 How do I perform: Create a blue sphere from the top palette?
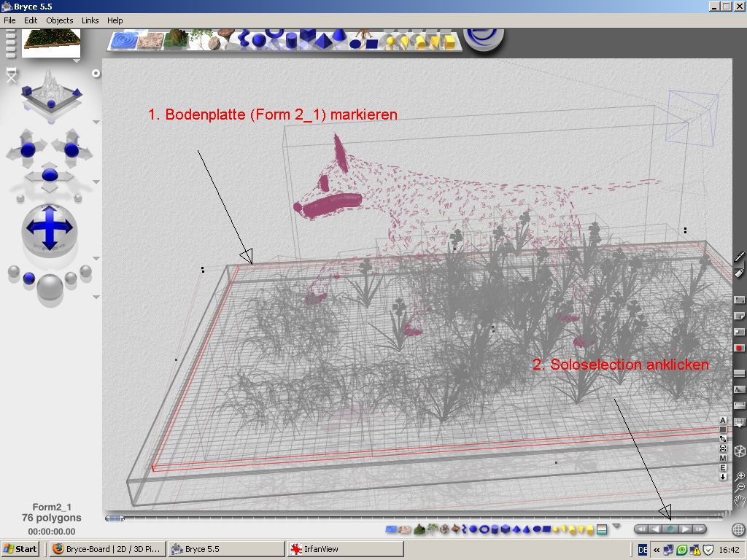pyautogui.click(x=259, y=41)
